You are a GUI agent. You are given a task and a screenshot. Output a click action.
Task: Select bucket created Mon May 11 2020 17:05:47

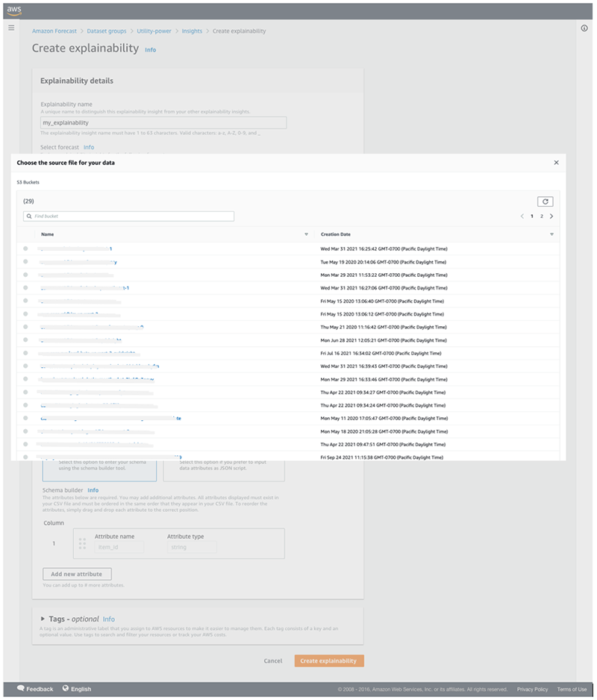point(25,418)
